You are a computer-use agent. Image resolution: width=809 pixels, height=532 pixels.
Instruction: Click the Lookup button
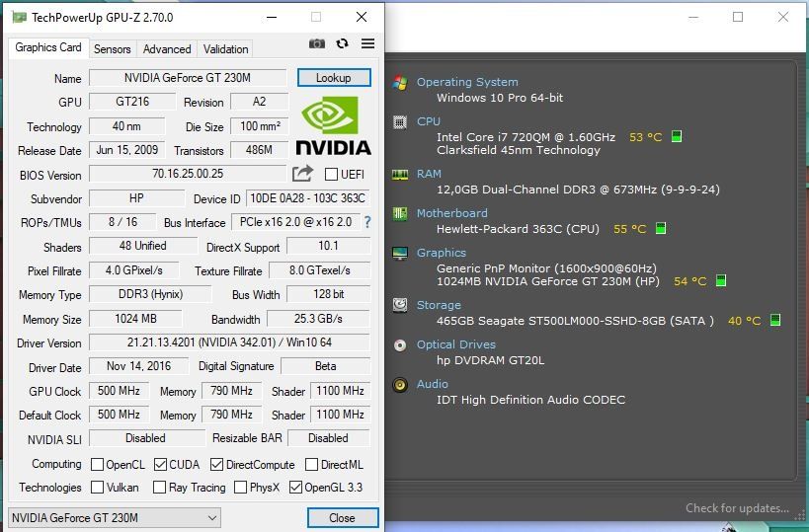pos(334,78)
